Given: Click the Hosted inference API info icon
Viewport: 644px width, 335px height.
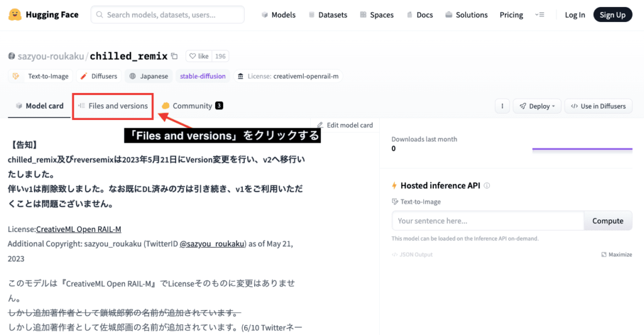Looking at the screenshot, I should (487, 185).
